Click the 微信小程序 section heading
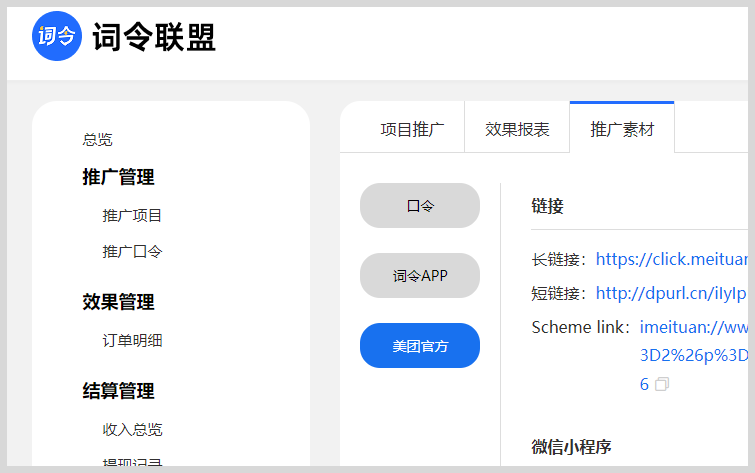 [572, 447]
